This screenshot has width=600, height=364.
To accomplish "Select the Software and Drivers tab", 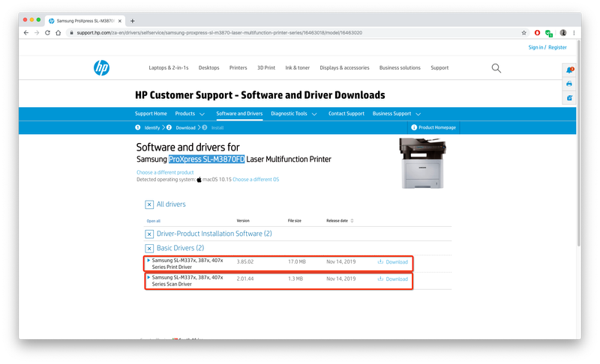I will (x=239, y=114).
